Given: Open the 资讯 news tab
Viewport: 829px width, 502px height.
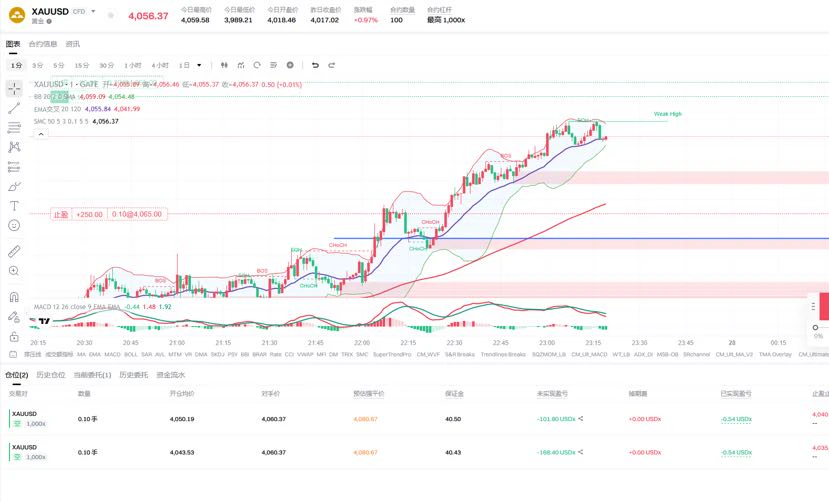Looking at the screenshot, I should coord(73,44).
